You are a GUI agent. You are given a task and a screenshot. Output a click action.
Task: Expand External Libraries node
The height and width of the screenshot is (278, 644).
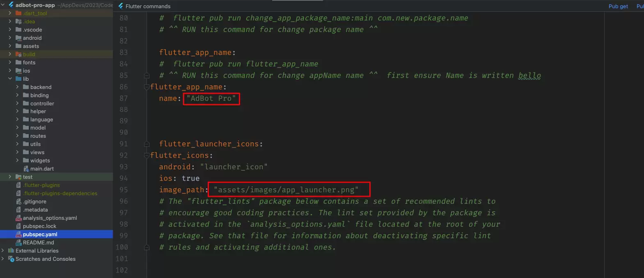3,251
